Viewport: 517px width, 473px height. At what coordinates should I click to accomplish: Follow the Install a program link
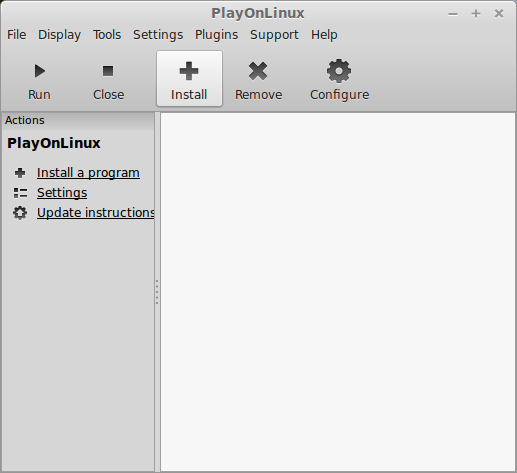[x=88, y=173]
